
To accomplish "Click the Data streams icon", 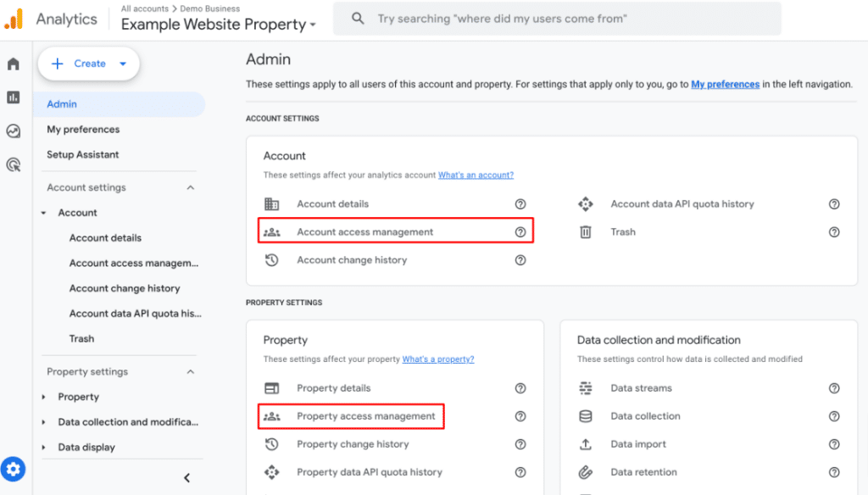I will tap(586, 388).
